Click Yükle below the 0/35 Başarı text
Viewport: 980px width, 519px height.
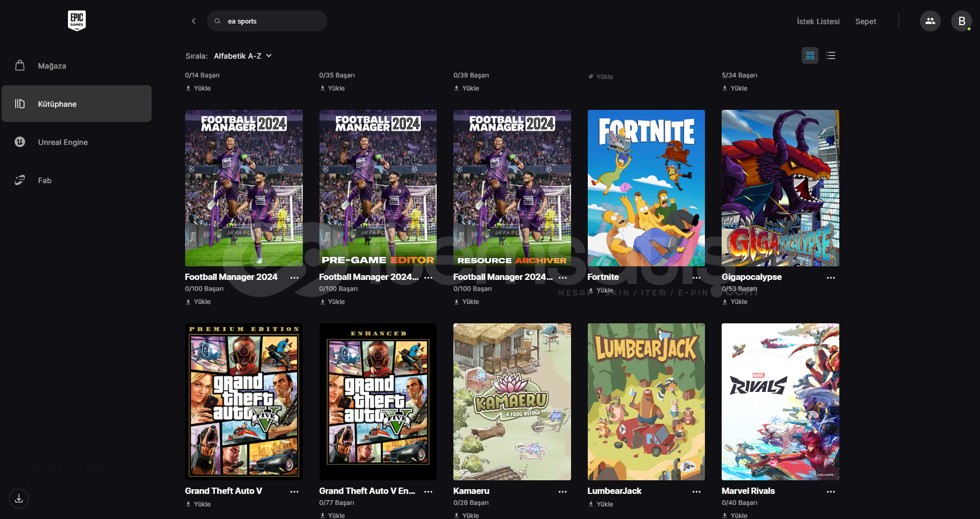(x=333, y=88)
